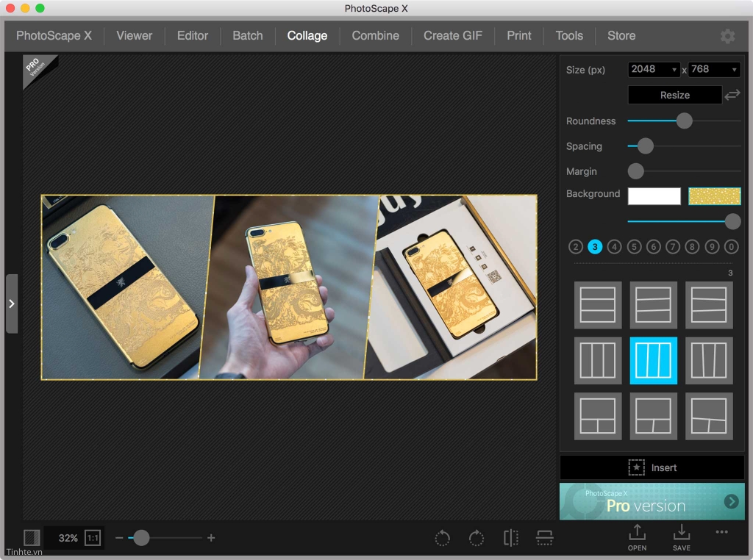This screenshot has width=753, height=560.
Task: Select 2 photos count
Action: point(575,247)
